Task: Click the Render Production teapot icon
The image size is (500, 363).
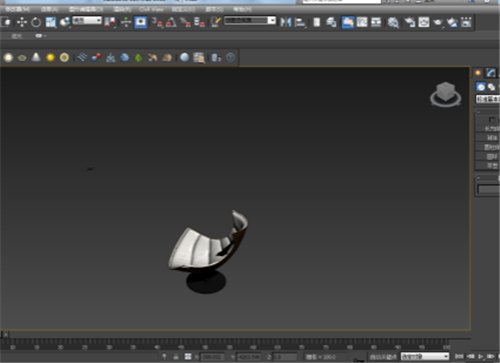Action: coord(438,22)
